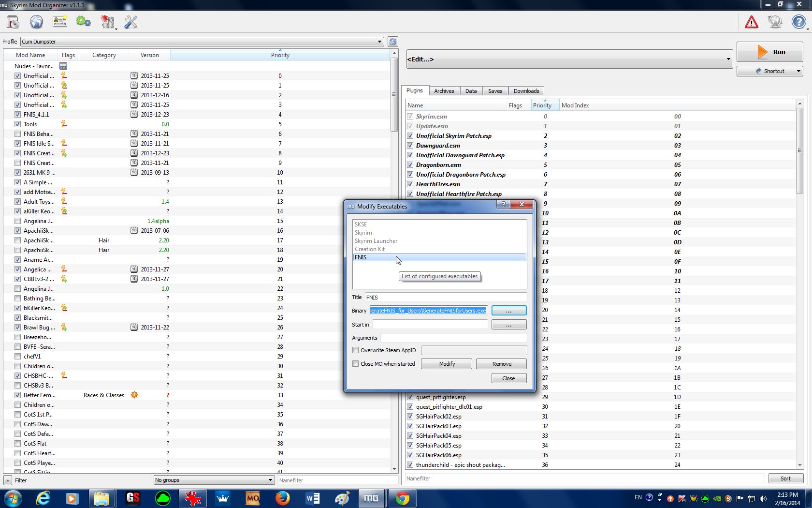The width and height of the screenshot is (812, 508).
Task: Open Firefox from the taskbar
Action: click(282, 498)
